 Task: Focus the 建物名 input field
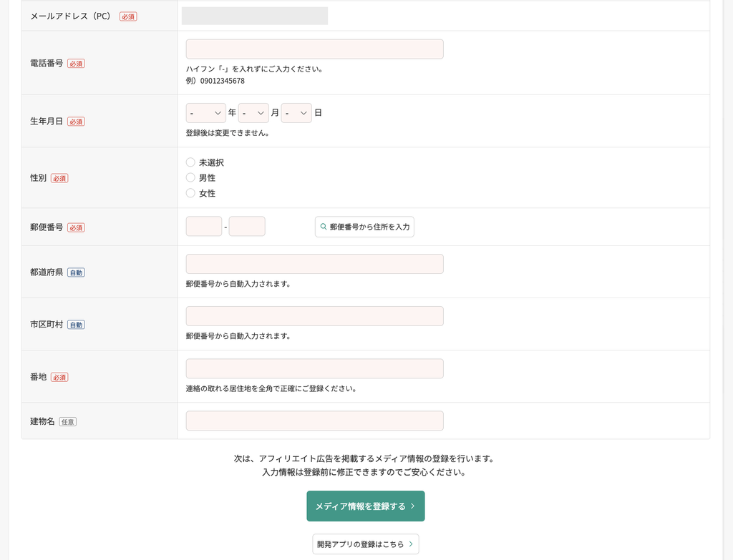coord(315,421)
